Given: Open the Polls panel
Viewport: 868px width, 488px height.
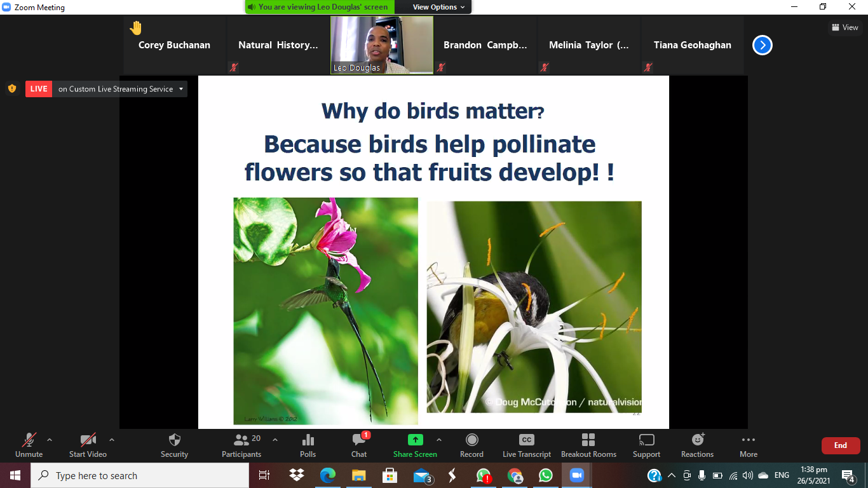Looking at the screenshot, I should (x=308, y=445).
